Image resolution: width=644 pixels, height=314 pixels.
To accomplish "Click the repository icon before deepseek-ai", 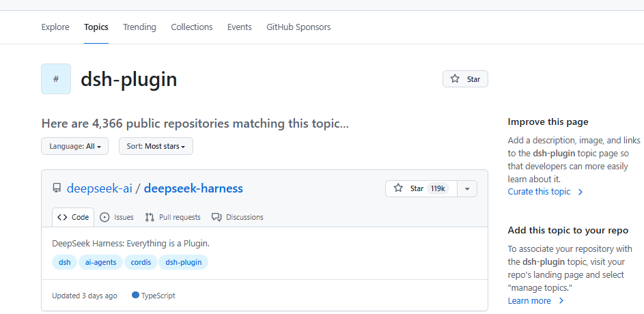I will tap(57, 188).
